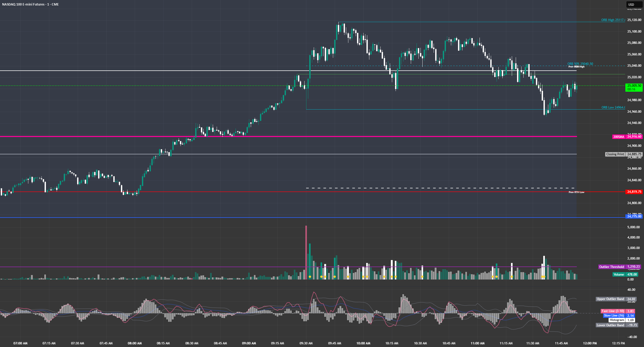This screenshot has height=347, width=644.
Task: Select the ORB High 25117 label
Action: (613, 20)
